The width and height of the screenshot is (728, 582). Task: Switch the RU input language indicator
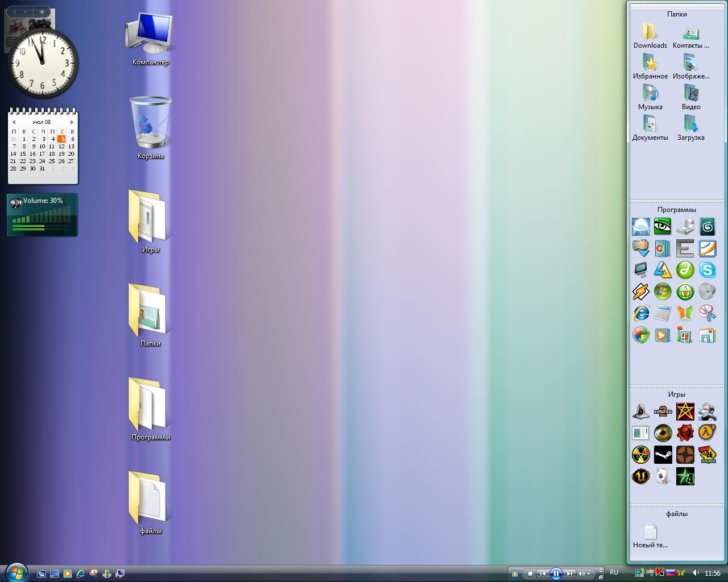614,572
